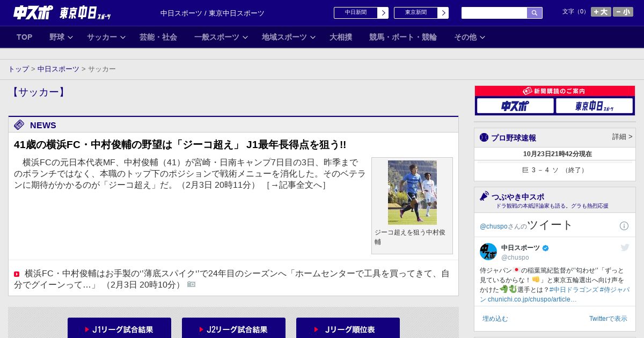Open Jリーグ順位表 button

(x=348, y=328)
